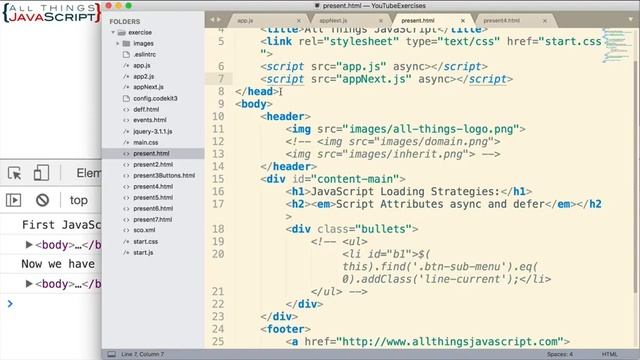Open present3Buttons.html in the sidebar
This screenshot has width=640, height=360.
(x=164, y=176)
